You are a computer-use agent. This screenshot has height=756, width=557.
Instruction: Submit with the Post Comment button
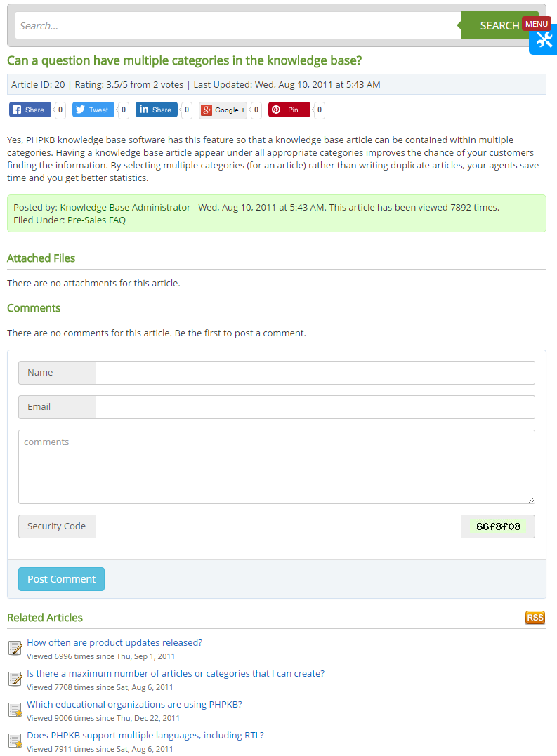click(61, 579)
